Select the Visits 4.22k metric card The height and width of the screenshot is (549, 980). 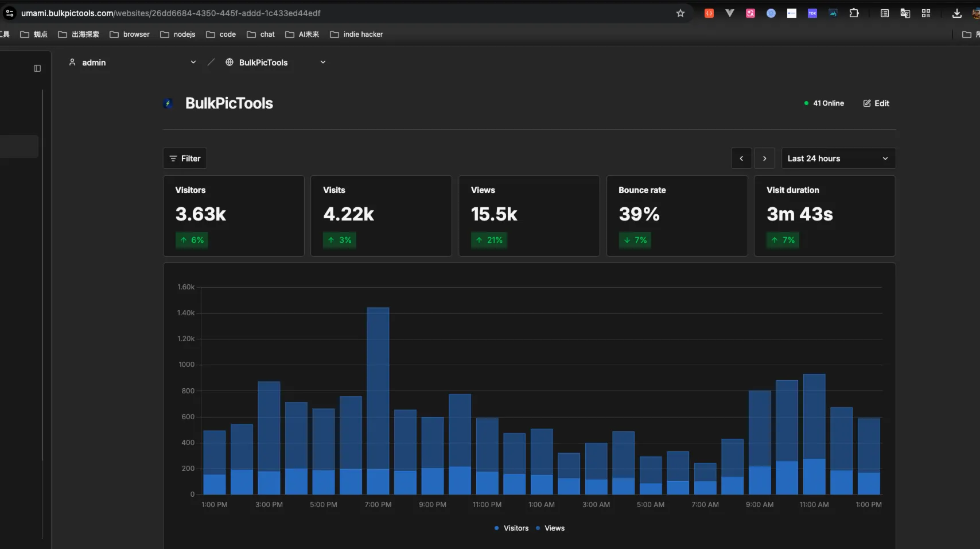(x=381, y=216)
